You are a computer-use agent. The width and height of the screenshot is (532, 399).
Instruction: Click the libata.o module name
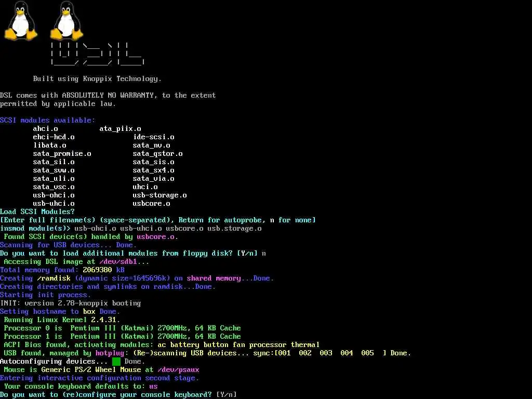tap(49, 145)
